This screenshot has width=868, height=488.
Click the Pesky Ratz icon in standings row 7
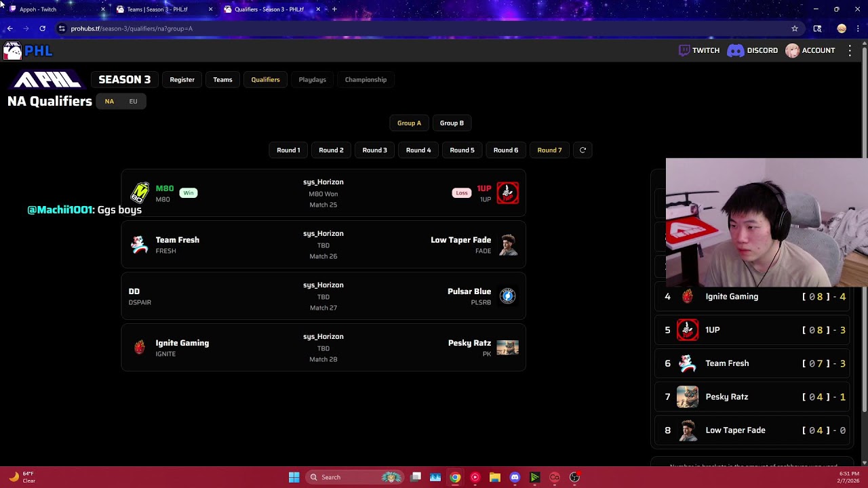pos(688,396)
